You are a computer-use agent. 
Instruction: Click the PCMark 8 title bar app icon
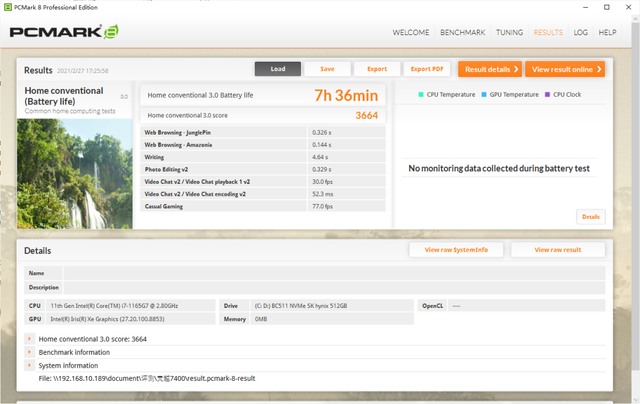[x=7, y=7]
